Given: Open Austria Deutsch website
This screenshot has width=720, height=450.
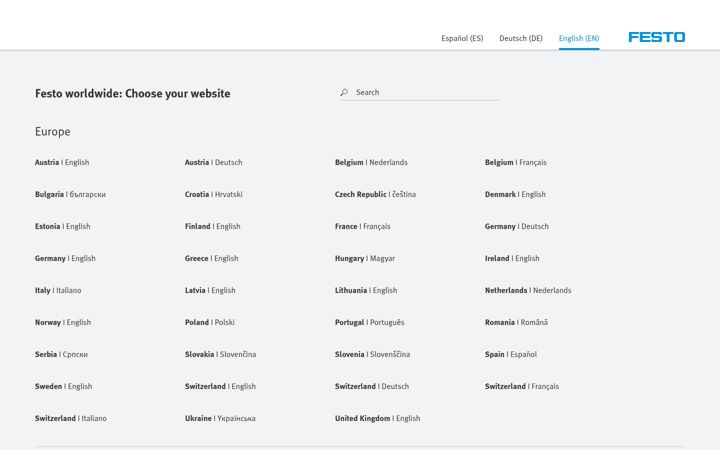Looking at the screenshot, I should coord(214,162).
